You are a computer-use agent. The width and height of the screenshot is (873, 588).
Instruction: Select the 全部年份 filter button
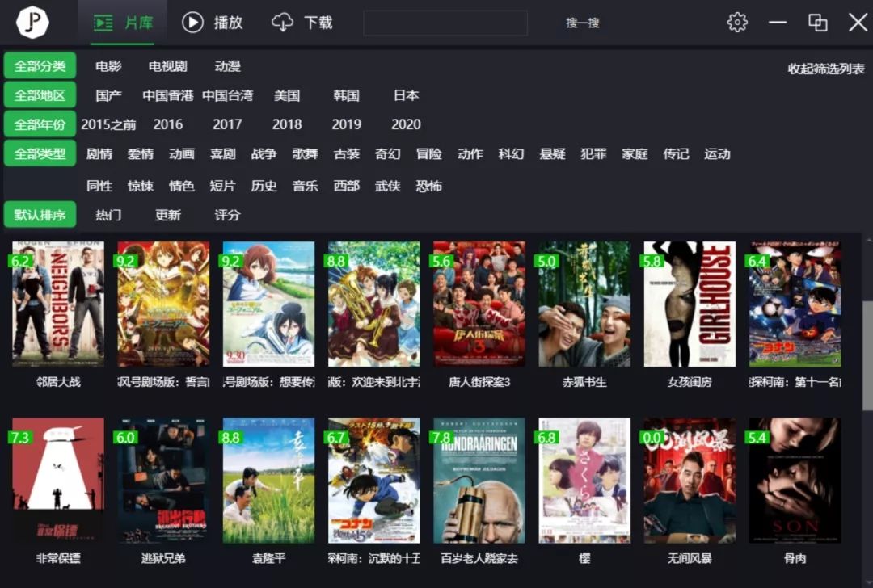click(x=40, y=124)
